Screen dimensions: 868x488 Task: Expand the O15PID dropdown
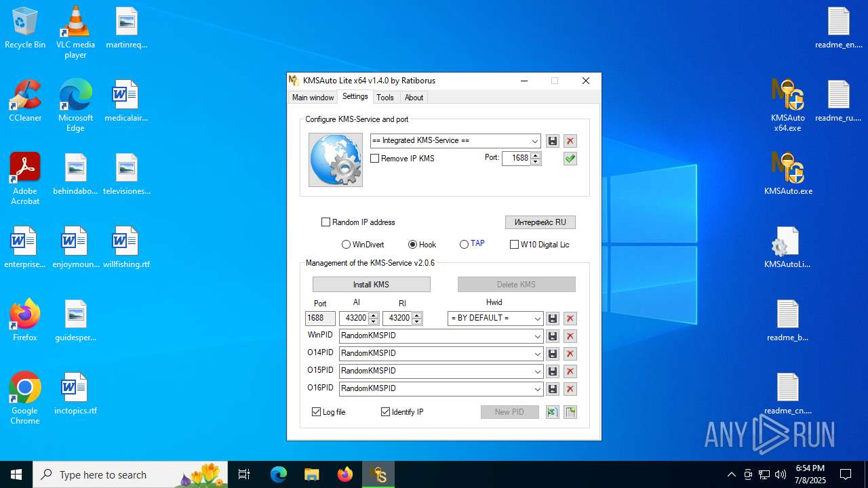tap(538, 371)
